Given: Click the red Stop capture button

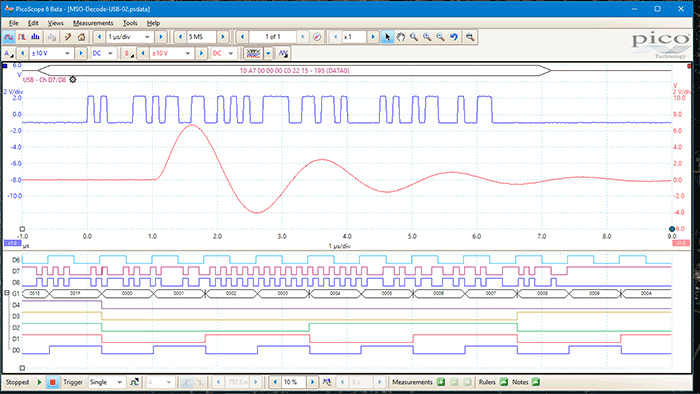Looking at the screenshot, I should click(52, 382).
